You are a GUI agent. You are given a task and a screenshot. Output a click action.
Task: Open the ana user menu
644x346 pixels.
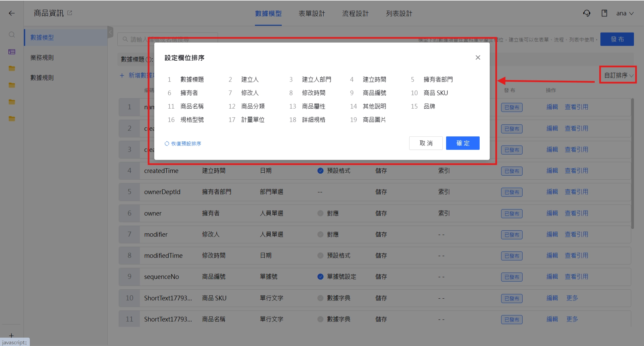click(x=625, y=13)
